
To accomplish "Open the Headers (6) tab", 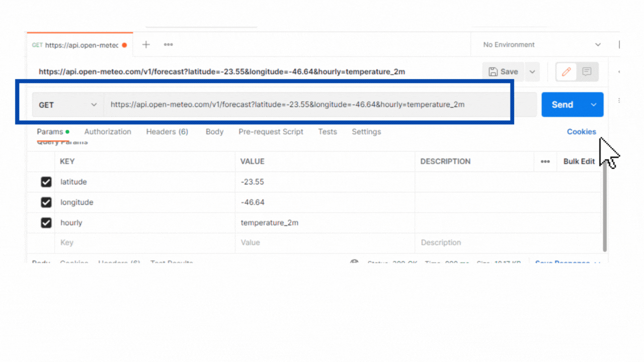I will (167, 132).
